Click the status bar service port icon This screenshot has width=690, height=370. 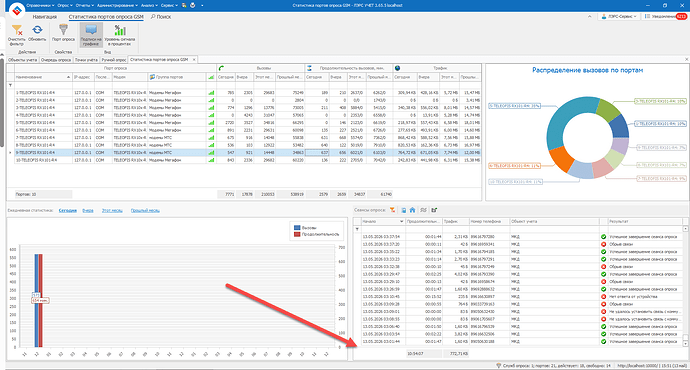[499, 366]
